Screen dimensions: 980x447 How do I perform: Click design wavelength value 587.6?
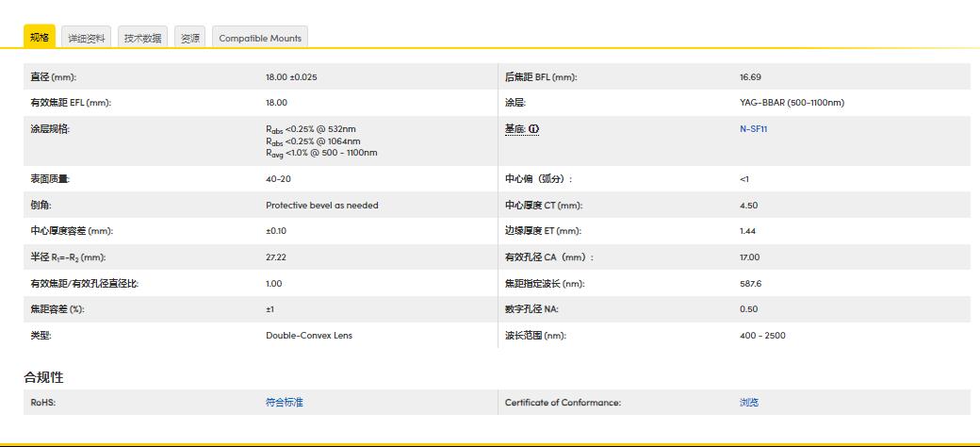(750, 284)
